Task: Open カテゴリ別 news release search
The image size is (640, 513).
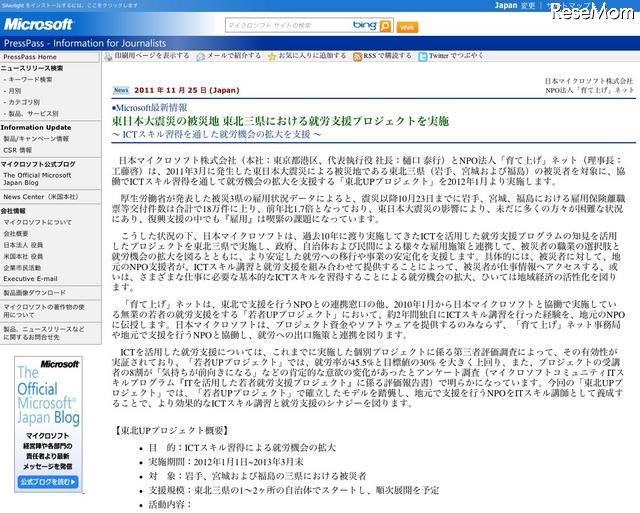Action: (24, 102)
